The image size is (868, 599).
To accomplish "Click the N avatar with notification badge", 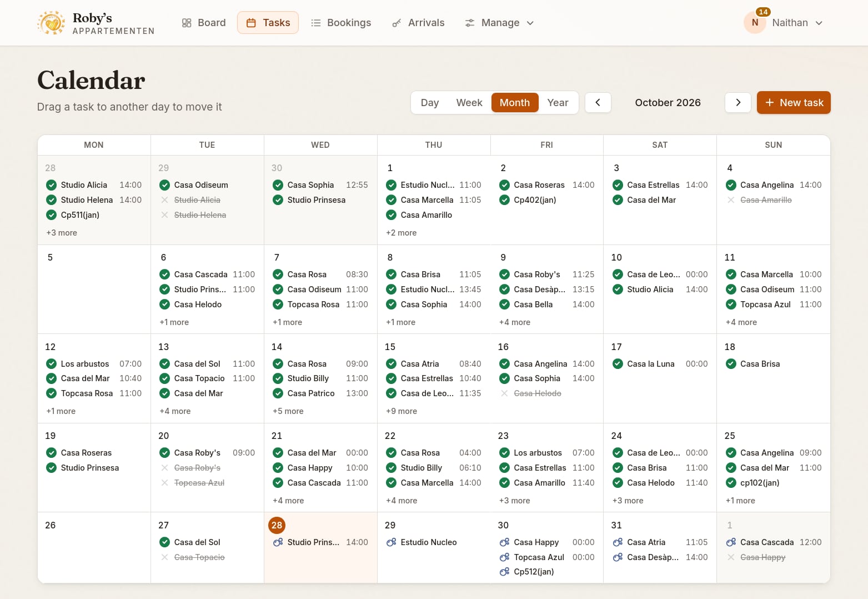I will click(x=755, y=23).
